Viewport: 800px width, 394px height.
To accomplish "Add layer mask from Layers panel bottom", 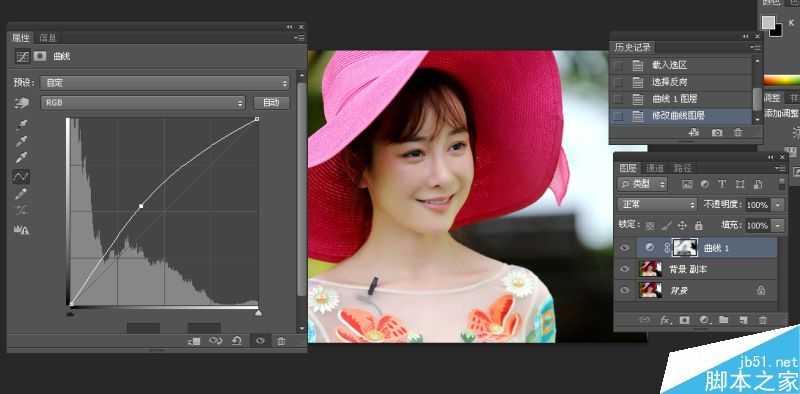I will (684, 320).
